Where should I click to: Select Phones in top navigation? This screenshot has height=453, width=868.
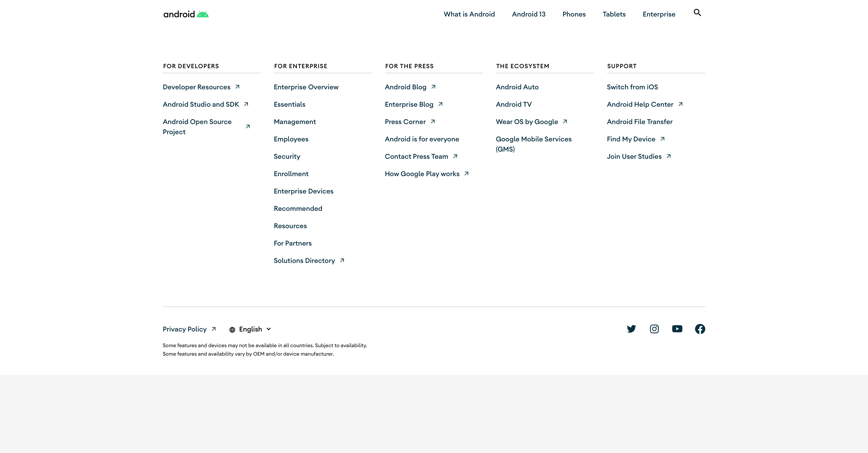[x=574, y=14]
